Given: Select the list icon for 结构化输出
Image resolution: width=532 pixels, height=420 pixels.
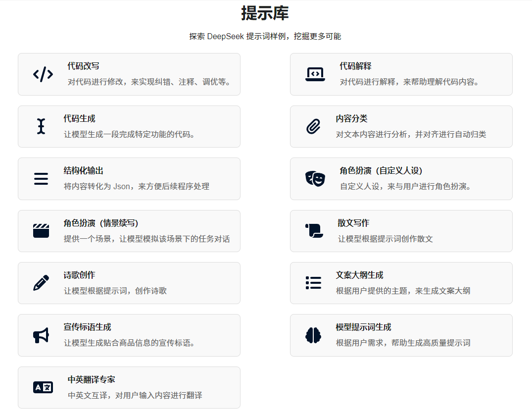Looking at the screenshot, I should click(41, 179).
